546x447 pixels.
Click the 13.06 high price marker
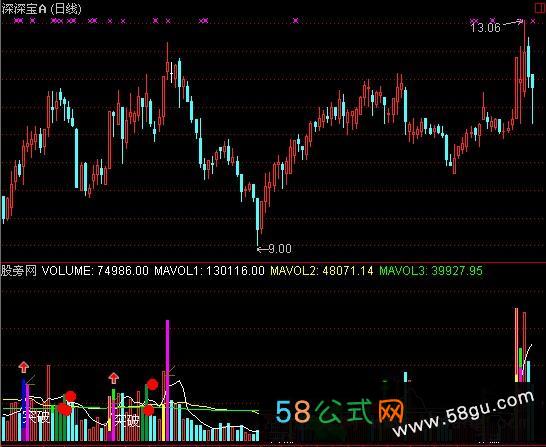[x=485, y=28]
